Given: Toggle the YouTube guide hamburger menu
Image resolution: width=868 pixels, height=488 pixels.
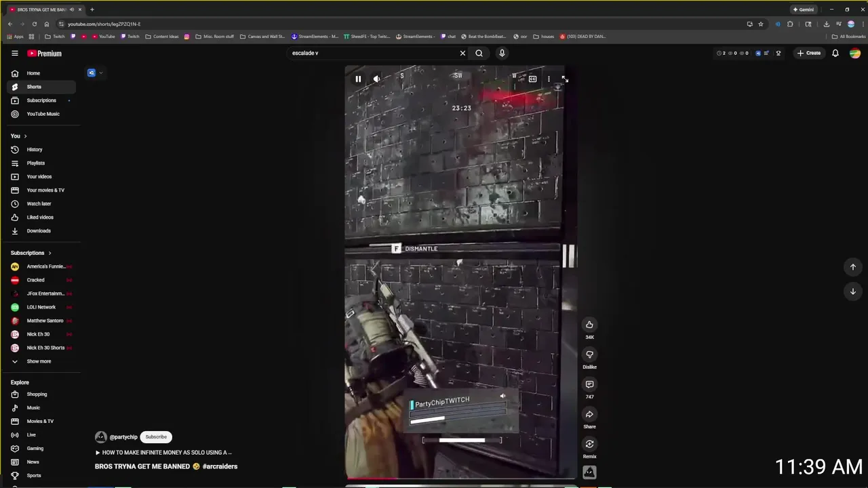Looking at the screenshot, I should click(14, 53).
